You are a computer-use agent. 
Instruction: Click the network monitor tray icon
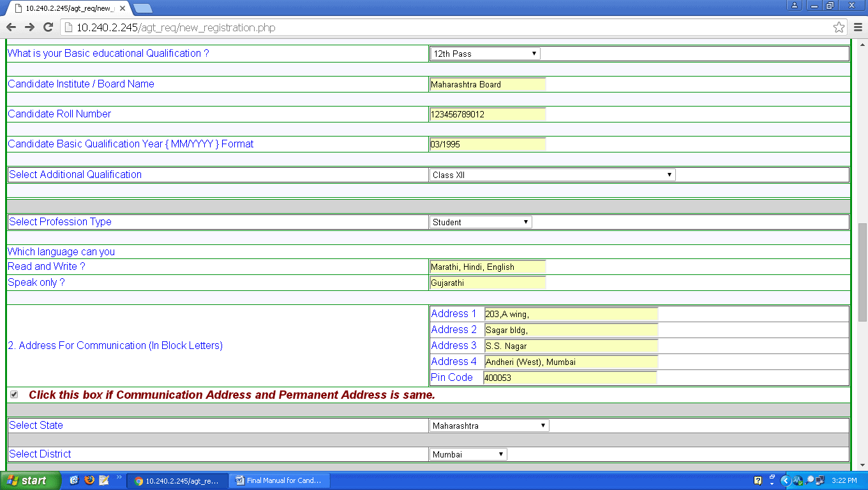798,480
